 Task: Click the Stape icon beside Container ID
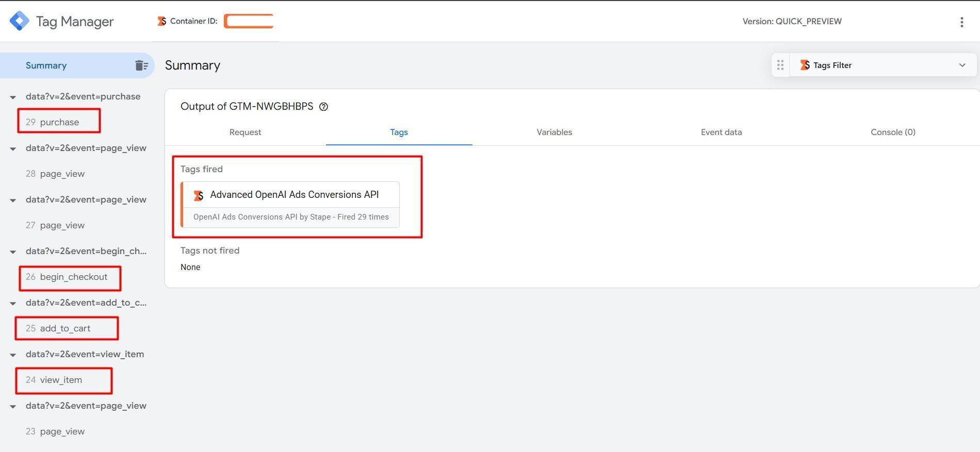click(162, 21)
